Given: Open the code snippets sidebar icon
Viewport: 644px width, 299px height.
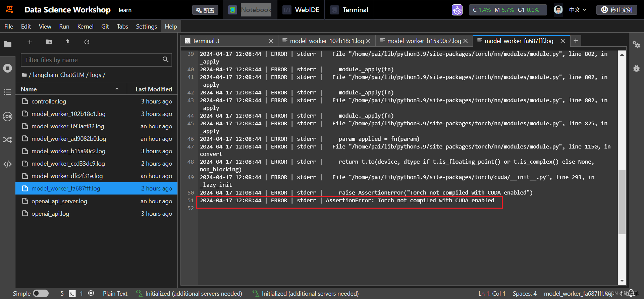Looking at the screenshot, I should tap(7, 164).
